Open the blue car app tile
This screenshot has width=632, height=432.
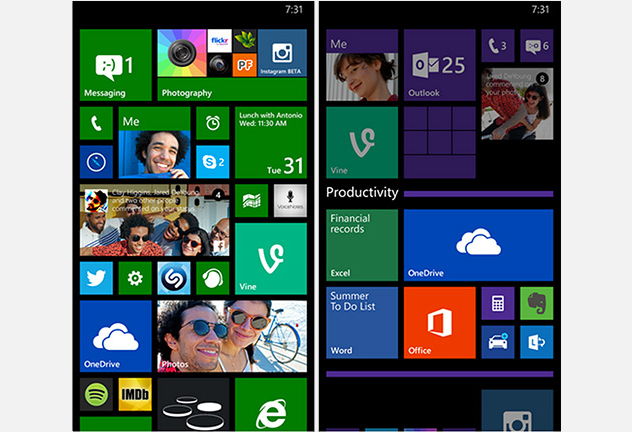coord(498,342)
